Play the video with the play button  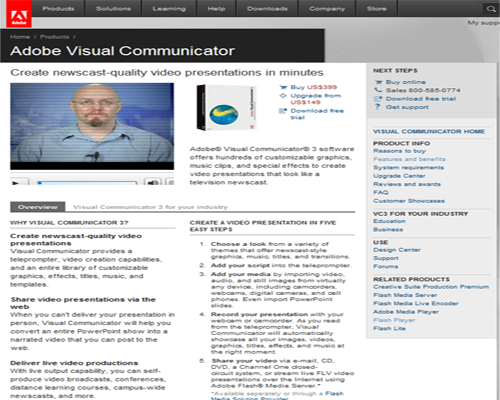(15, 183)
